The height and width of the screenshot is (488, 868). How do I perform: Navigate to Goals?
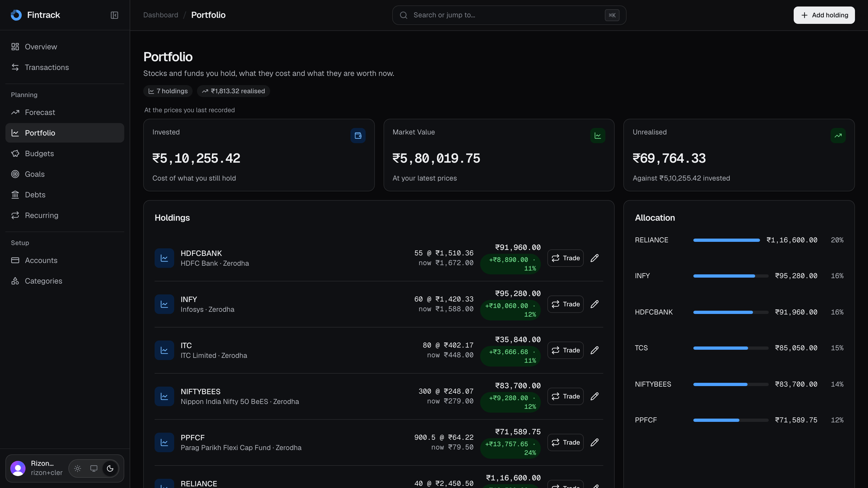[x=65, y=174]
